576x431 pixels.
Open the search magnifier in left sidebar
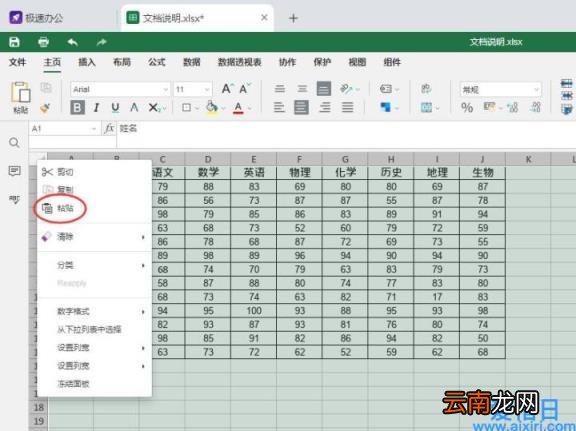point(14,143)
